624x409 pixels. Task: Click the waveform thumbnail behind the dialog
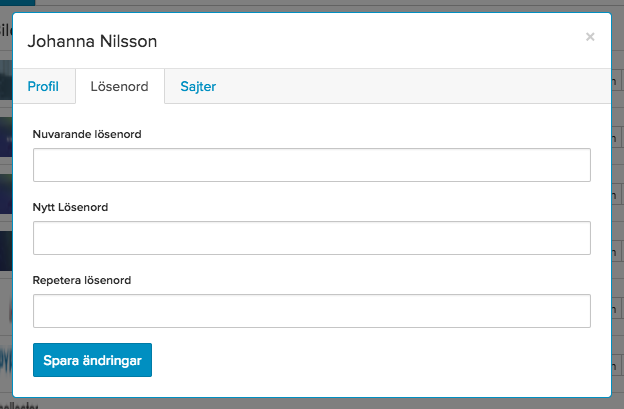click(x=6, y=364)
